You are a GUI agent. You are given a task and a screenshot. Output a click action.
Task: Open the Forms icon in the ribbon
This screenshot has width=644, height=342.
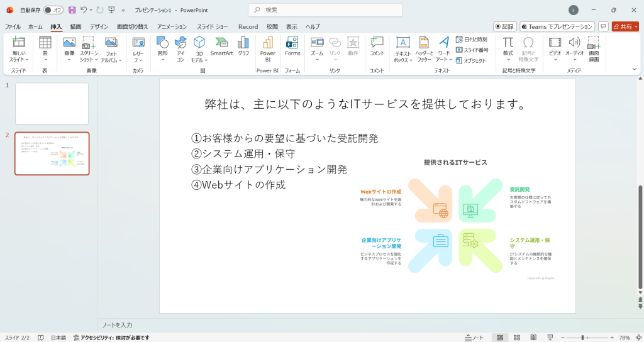click(x=292, y=47)
